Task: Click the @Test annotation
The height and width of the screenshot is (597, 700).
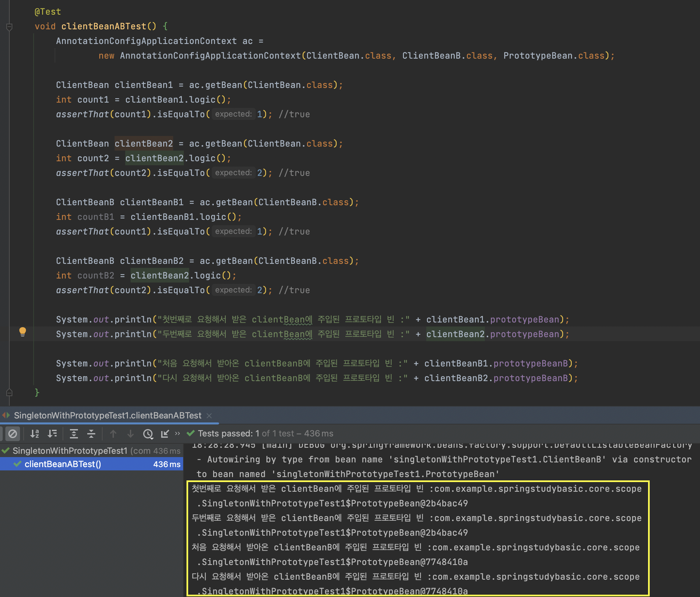Action: [48, 12]
